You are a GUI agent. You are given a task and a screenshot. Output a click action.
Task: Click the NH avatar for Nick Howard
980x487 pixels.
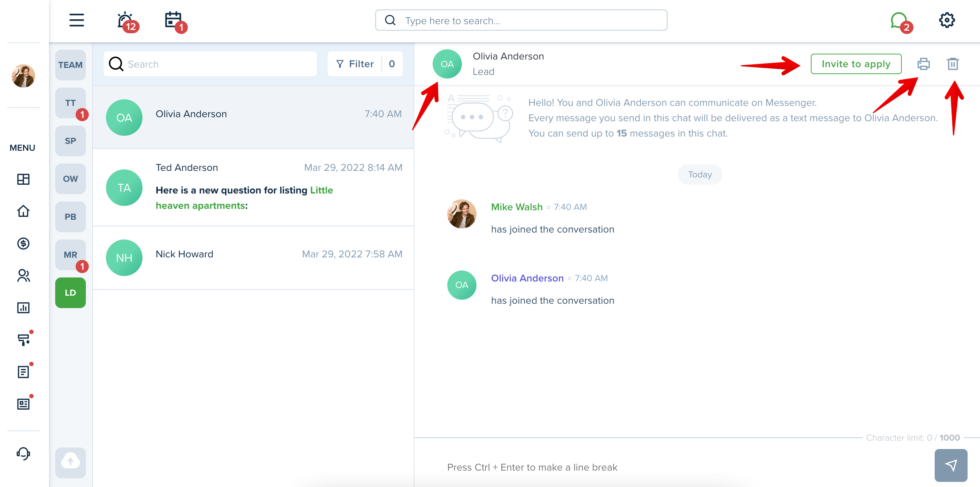124,258
